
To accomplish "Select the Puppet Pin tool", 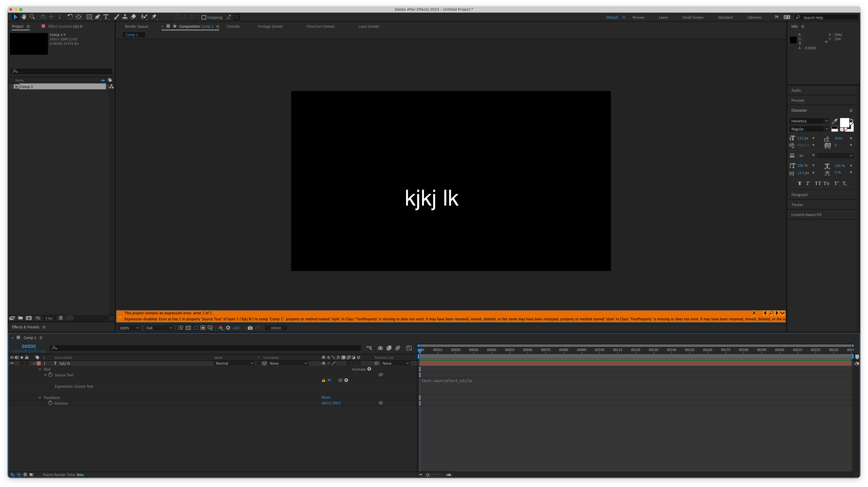I will (154, 17).
